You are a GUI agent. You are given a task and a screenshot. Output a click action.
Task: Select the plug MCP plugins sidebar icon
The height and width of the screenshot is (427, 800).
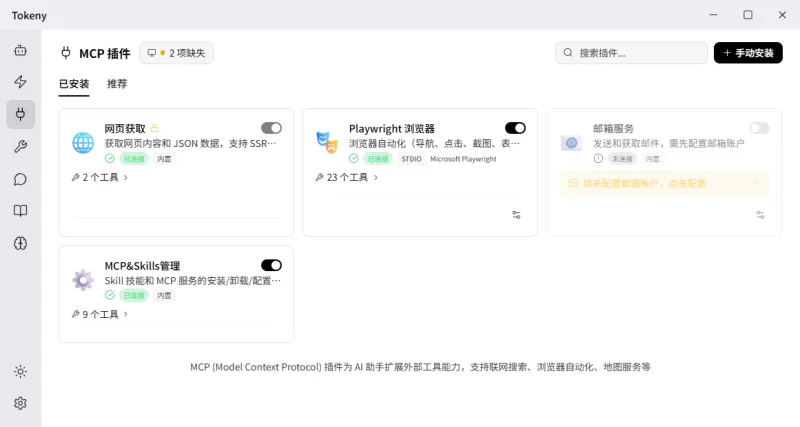tap(20, 114)
